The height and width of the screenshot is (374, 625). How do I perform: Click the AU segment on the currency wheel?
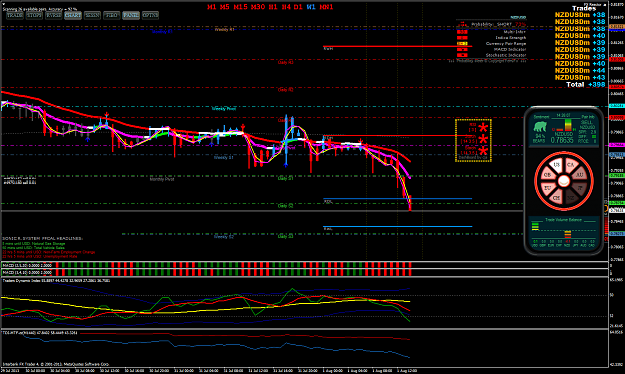pos(580,175)
